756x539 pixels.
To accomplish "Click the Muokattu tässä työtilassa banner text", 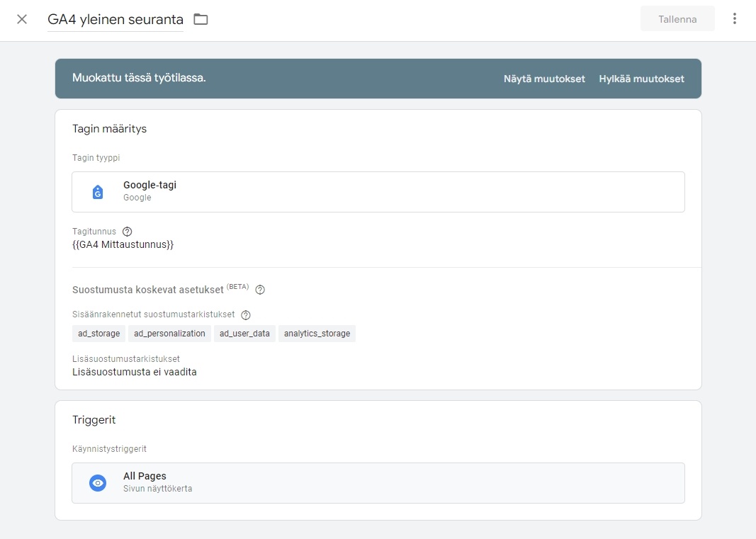I will point(139,78).
